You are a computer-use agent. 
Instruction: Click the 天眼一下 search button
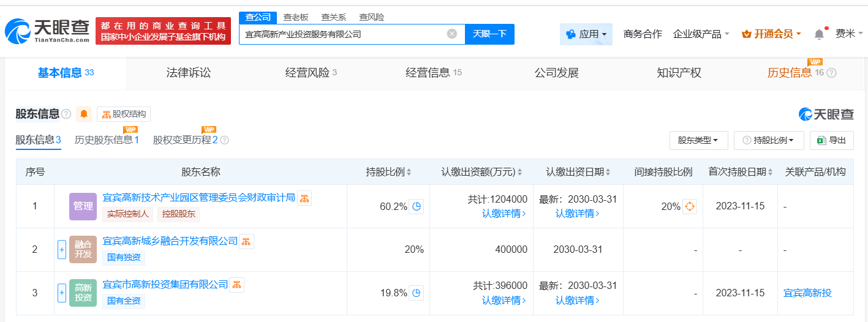tap(489, 34)
